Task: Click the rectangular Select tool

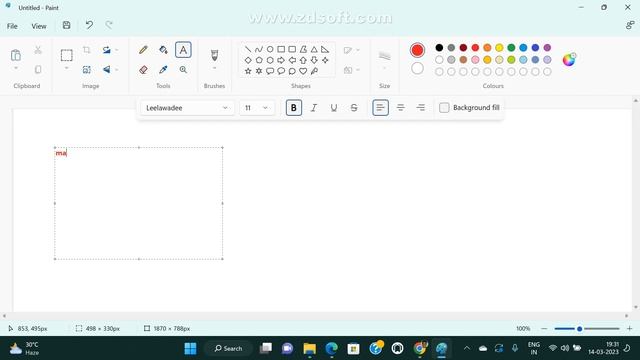Action: tap(67, 55)
